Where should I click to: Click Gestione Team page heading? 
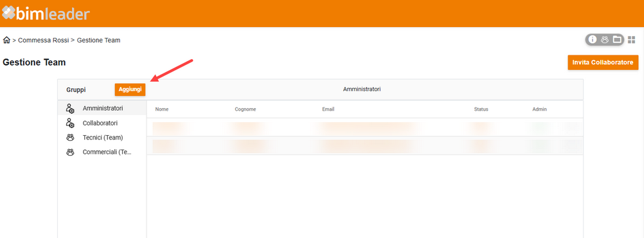coord(34,62)
